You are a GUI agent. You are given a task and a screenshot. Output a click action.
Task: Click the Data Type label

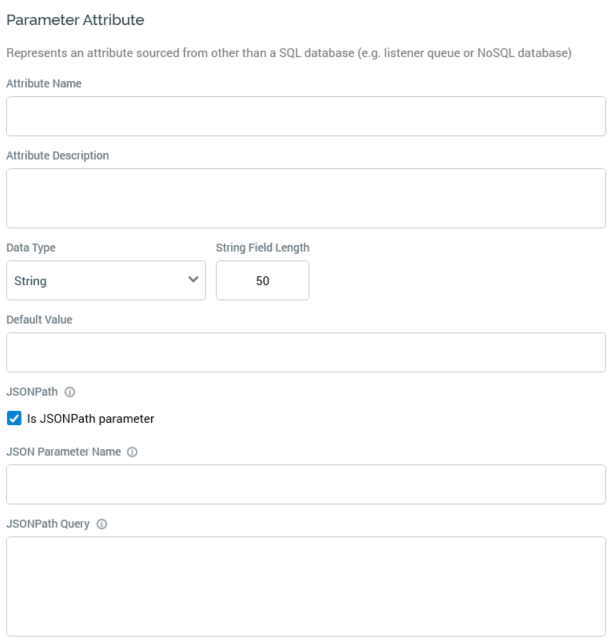tap(31, 248)
